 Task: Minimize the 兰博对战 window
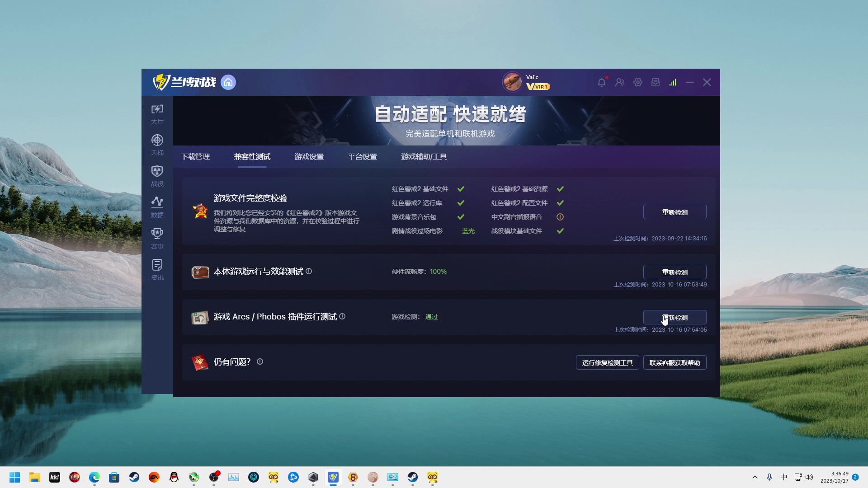[x=689, y=82]
